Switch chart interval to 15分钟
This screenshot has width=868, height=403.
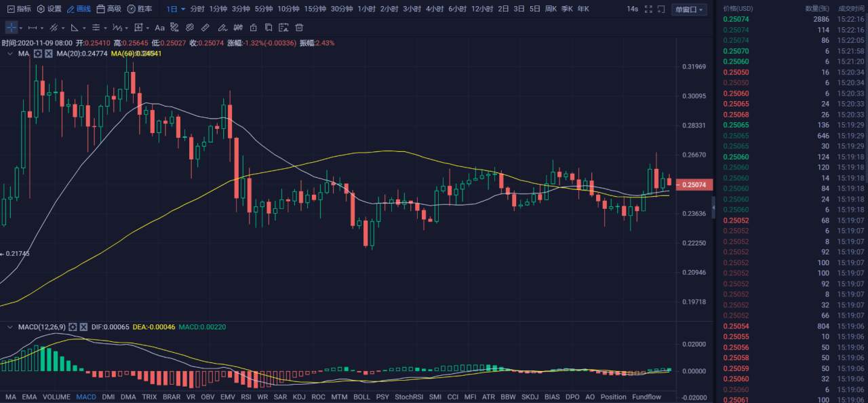(x=315, y=9)
